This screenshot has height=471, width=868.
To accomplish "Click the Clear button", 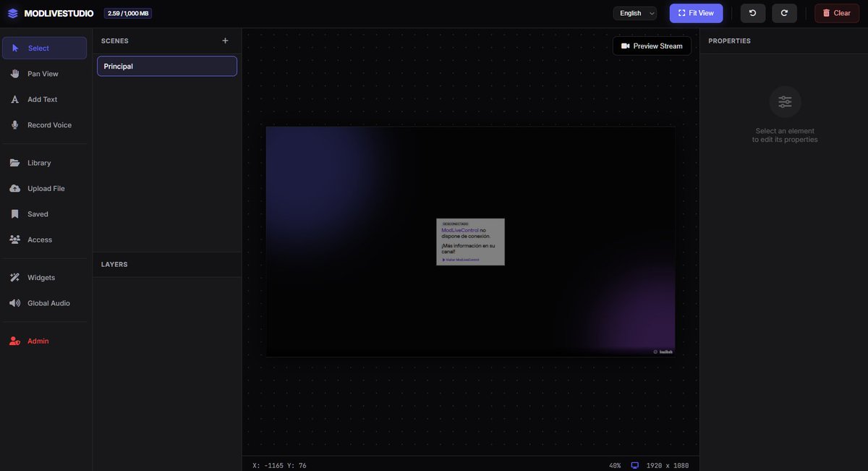I will point(837,13).
